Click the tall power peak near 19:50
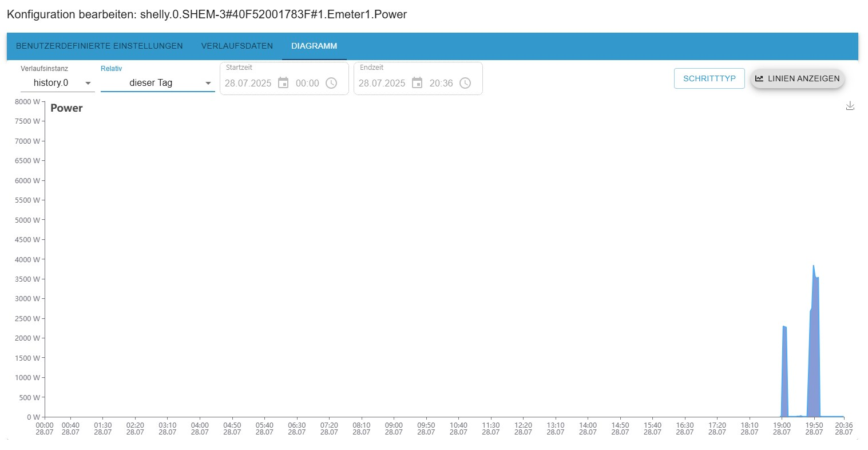Viewport: 868px width, 450px height. click(x=814, y=344)
